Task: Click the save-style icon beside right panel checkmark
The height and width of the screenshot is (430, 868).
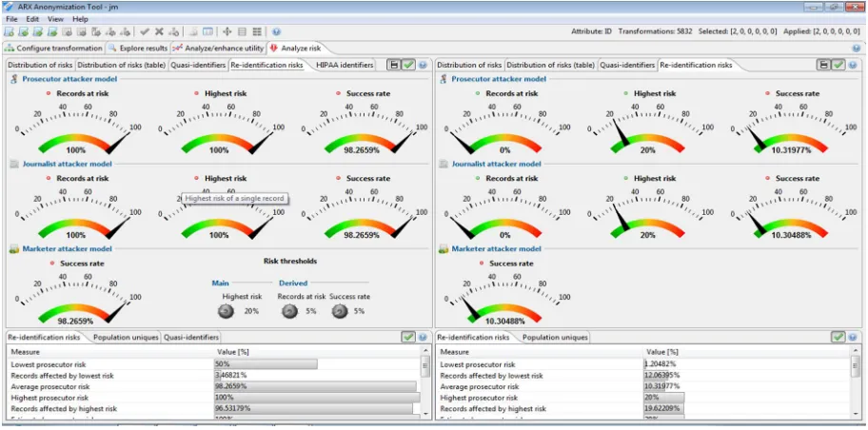Action: click(x=824, y=65)
